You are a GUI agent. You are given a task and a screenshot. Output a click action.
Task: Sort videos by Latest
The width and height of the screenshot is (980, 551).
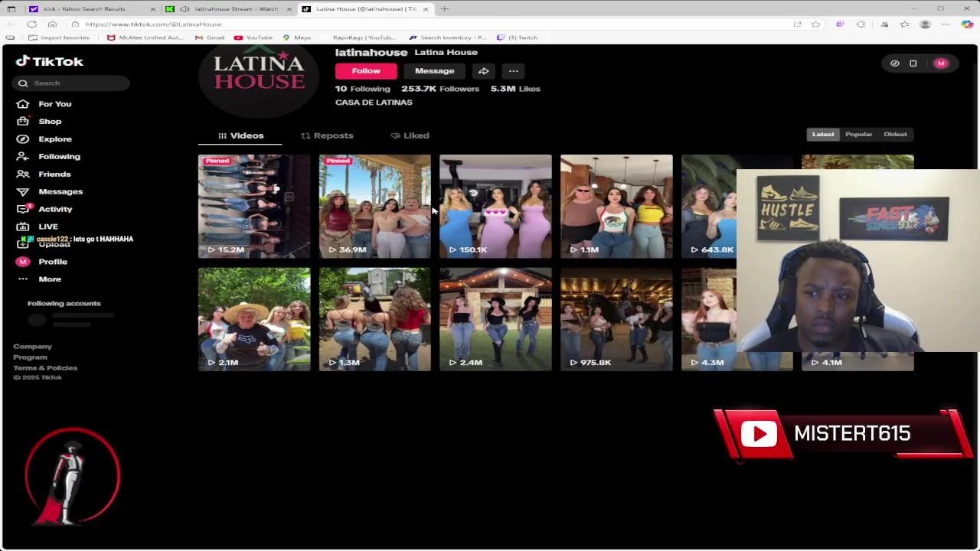tap(823, 135)
